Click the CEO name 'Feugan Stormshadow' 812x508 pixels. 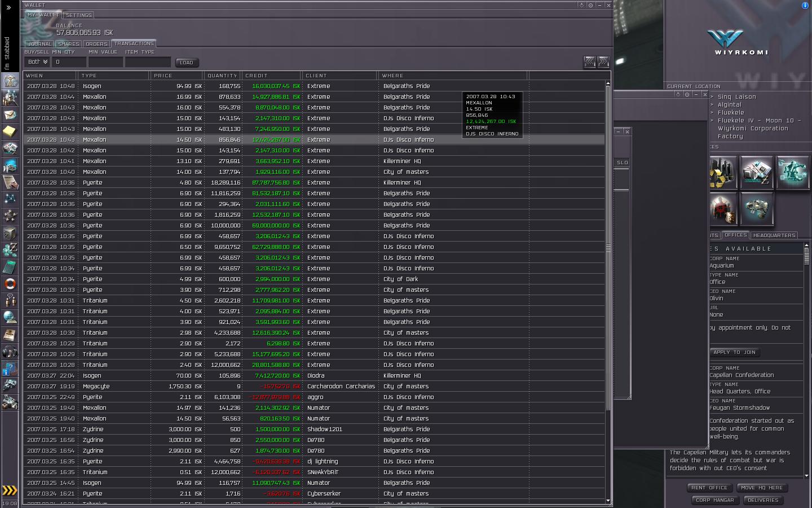coord(739,408)
